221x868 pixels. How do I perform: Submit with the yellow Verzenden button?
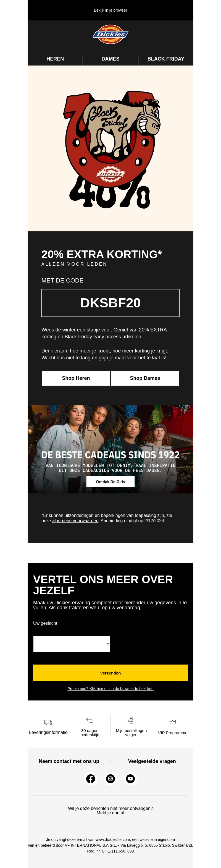point(110,673)
